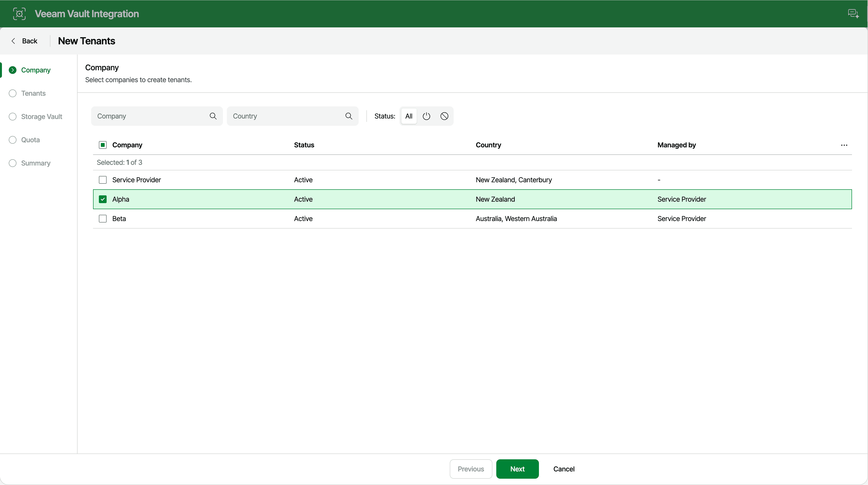This screenshot has height=485, width=868.
Task: Go to the Storage Vault wizard step
Action: pos(42,117)
